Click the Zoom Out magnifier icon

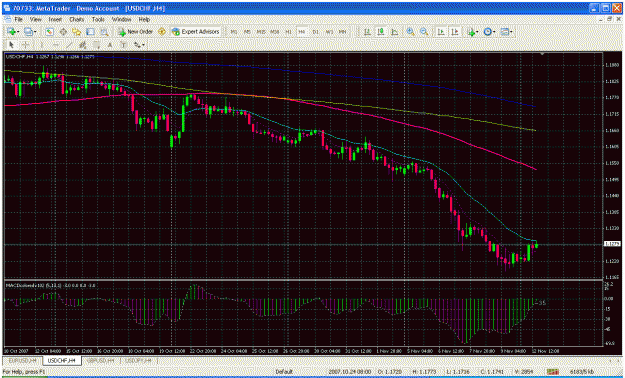click(424, 32)
